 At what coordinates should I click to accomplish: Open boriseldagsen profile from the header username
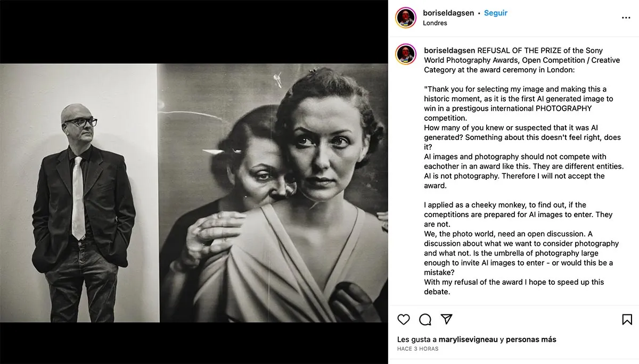448,13
